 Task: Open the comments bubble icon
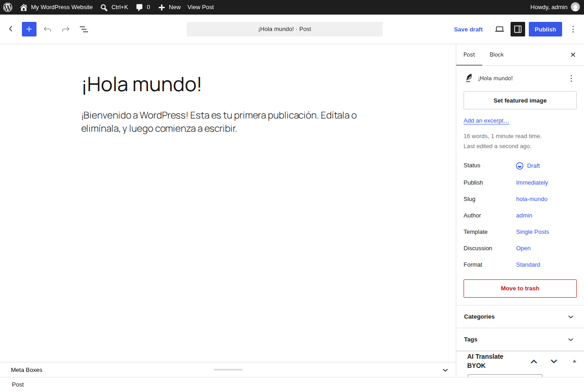pos(140,7)
